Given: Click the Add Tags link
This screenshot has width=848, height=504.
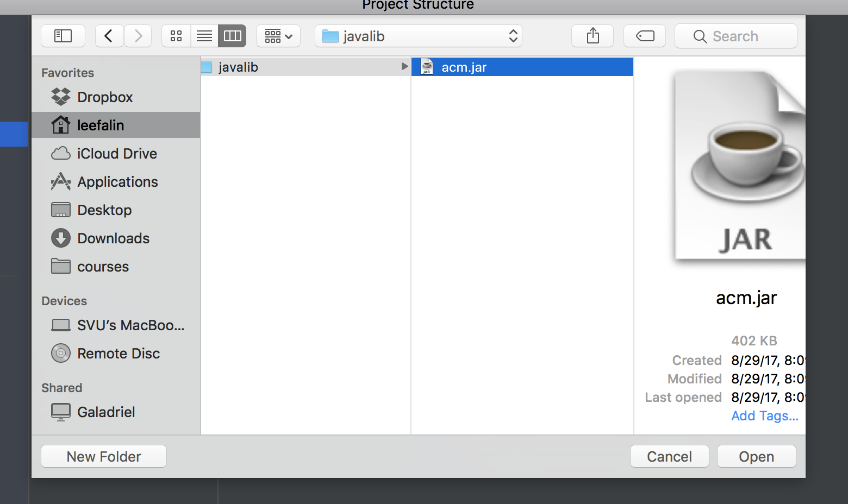Looking at the screenshot, I should point(764,416).
